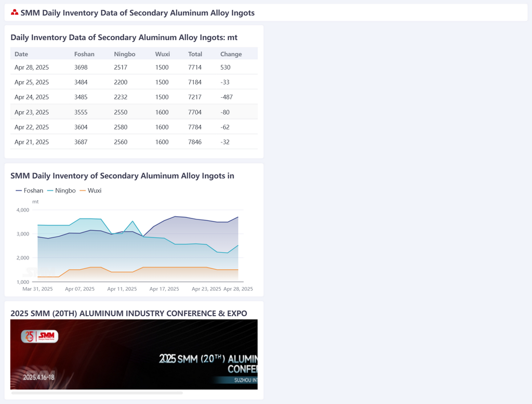This screenshot has width=532, height=404.
Task: Click Ningbo value 2232
Action: [121, 97]
